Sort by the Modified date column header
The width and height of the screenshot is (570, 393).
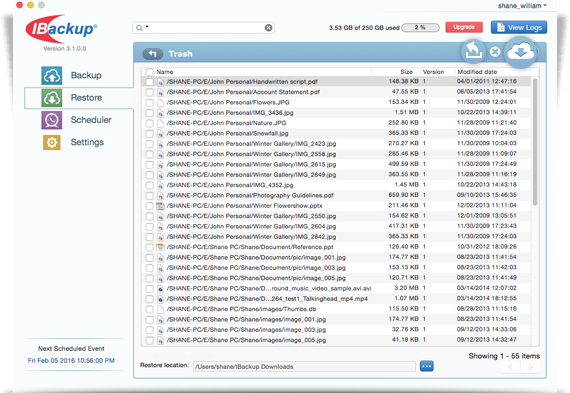(477, 72)
